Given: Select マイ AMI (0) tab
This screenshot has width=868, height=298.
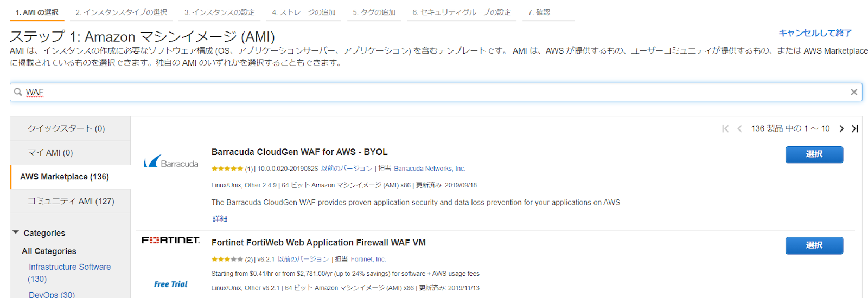Looking at the screenshot, I should [x=71, y=153].
